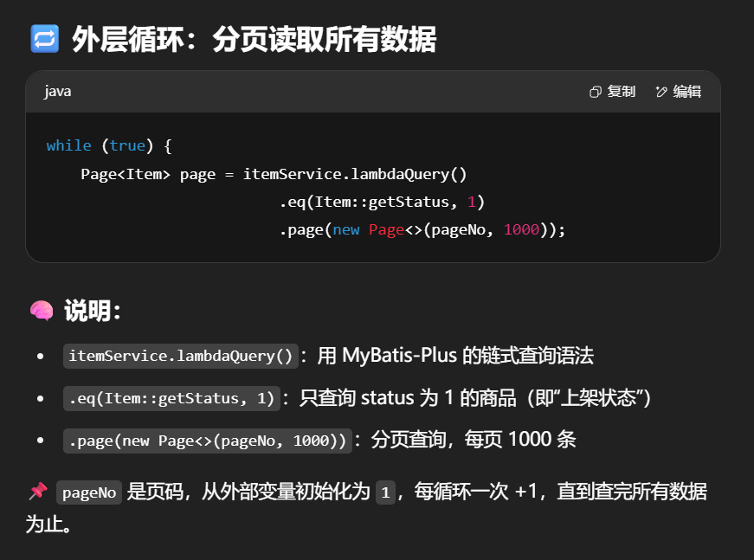Click the itemService.lambdaQuery() inline code chip in bullets
Image resolution: width=754 pixels, height=560 pixels.
pyautogui.click(x=181, y=356)
